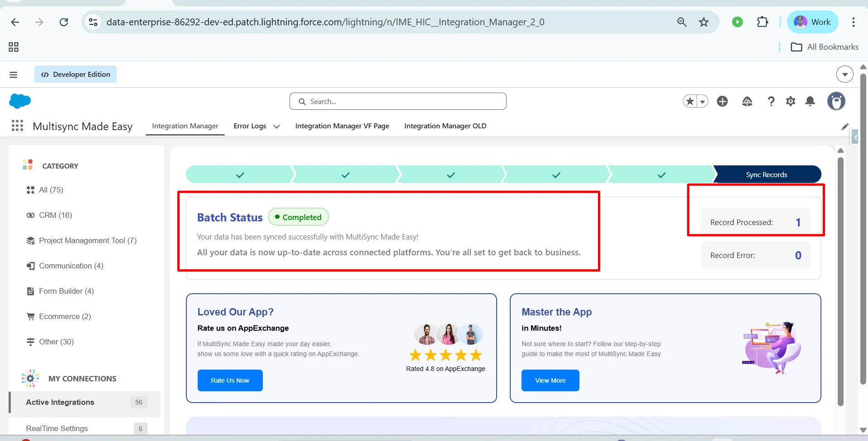Expand the circled dropdown arrow at top right

tap(844, 74)
